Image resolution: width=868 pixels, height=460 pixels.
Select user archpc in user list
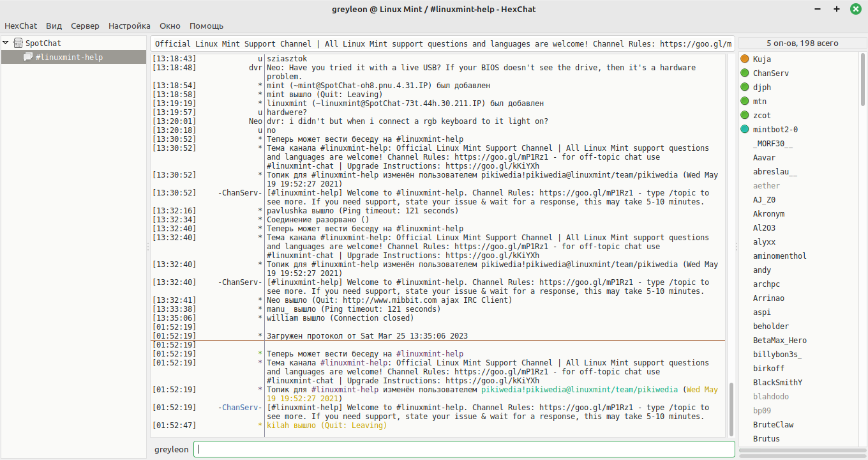click(x=767, y=284)
